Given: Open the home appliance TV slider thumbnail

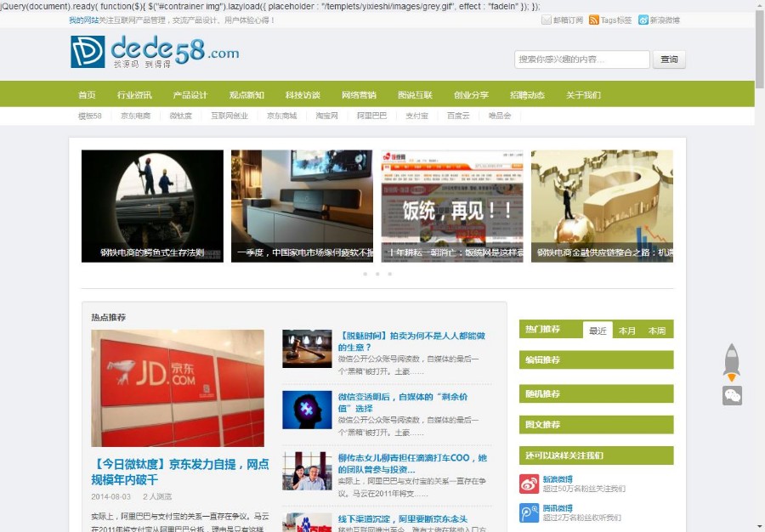Looking at the screenshot, I should pyautogui.click(x=302, y=206).
